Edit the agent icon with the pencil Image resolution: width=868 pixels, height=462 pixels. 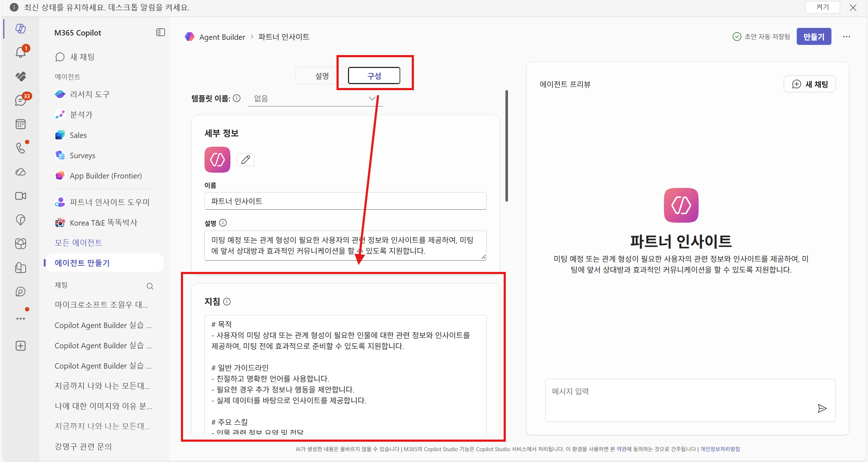click(x=246, y=160)
